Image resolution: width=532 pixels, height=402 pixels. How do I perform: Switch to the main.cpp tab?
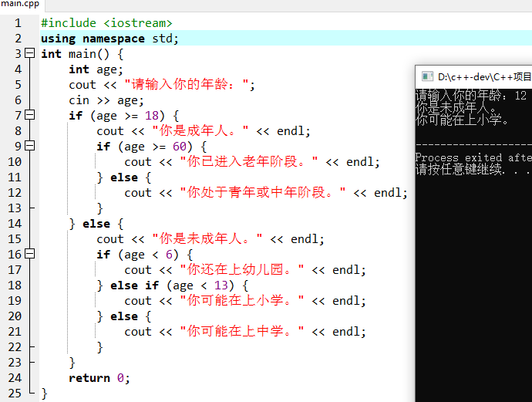click(x=20, y=5)
